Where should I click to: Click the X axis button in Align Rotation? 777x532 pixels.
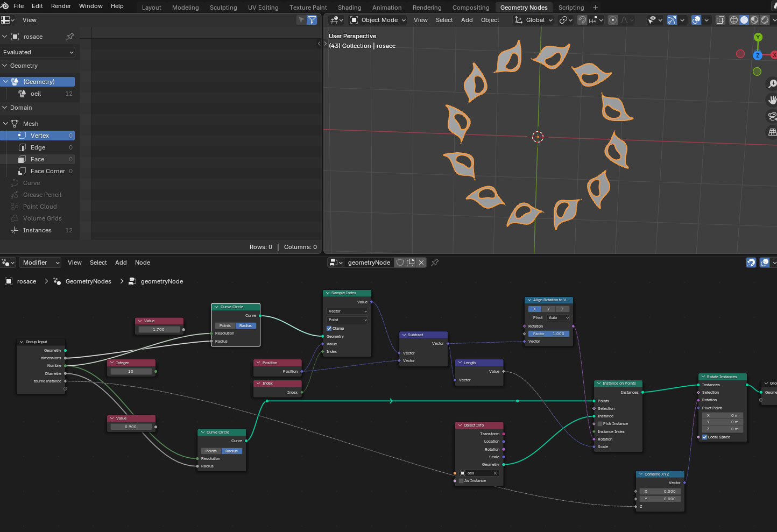[534, 309]
